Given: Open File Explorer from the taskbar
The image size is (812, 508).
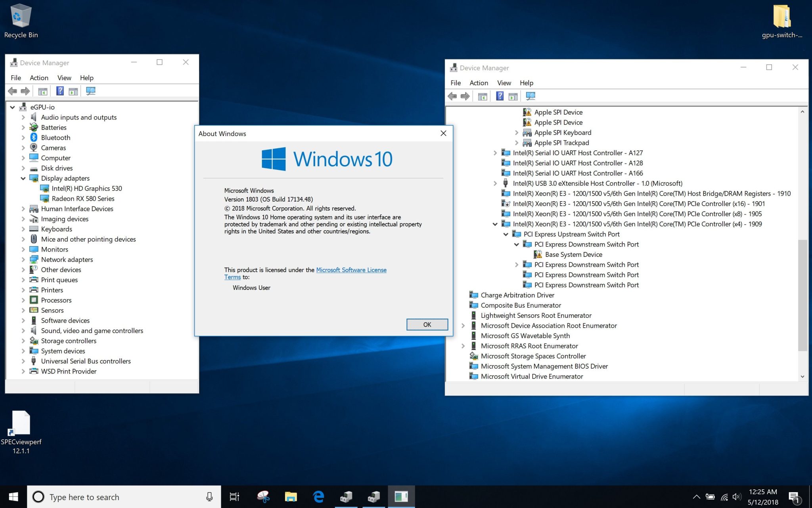Looking at the screenshot, I should pyautogui.click(x=291, y=496).
